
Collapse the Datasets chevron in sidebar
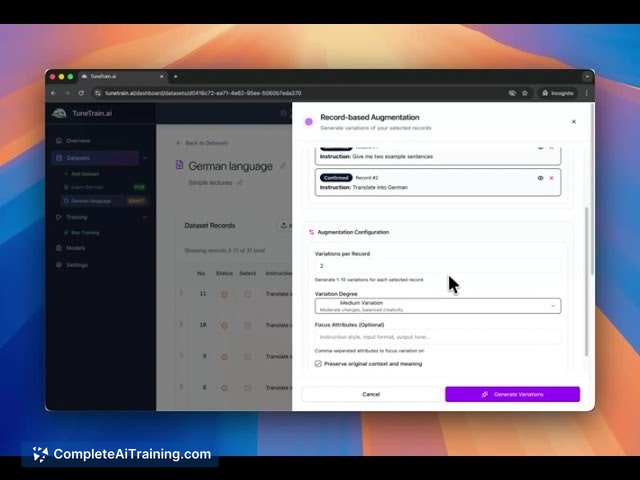(145, 158)
